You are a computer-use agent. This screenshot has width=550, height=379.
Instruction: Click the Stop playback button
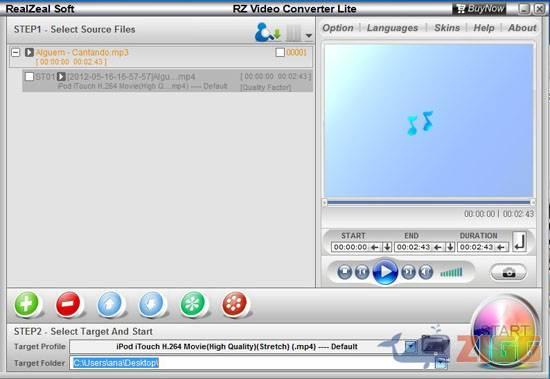pyautogui.click(x=344, y=272)
